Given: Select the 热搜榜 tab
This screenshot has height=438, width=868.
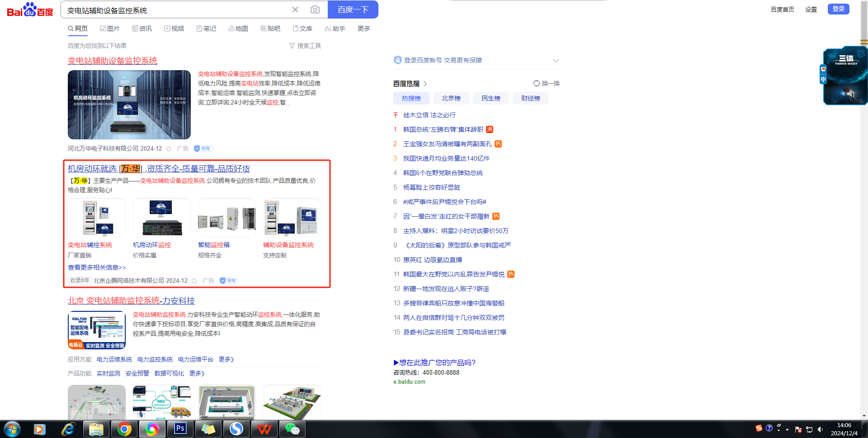Looking at the screenshot, I should click(411, 98).
